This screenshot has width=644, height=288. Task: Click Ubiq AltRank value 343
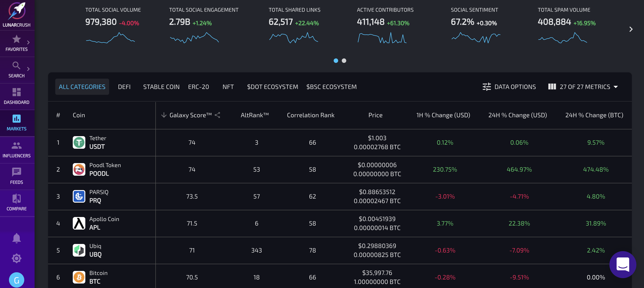click(256, 250)
